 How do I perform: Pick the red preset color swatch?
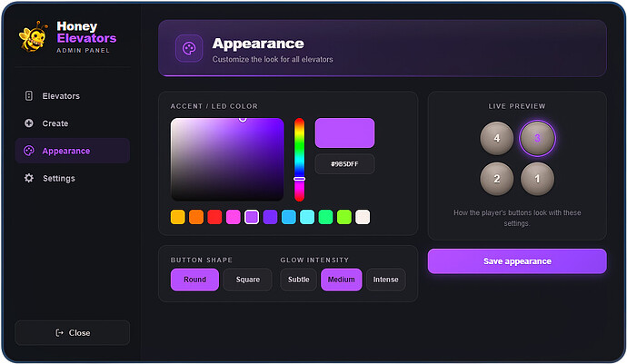(214, 217)
